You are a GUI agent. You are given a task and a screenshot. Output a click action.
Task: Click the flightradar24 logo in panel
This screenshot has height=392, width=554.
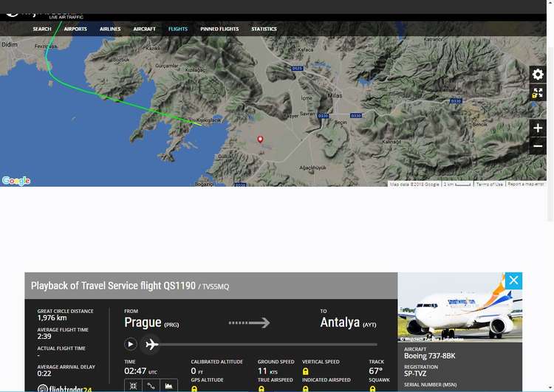point(65,388)
